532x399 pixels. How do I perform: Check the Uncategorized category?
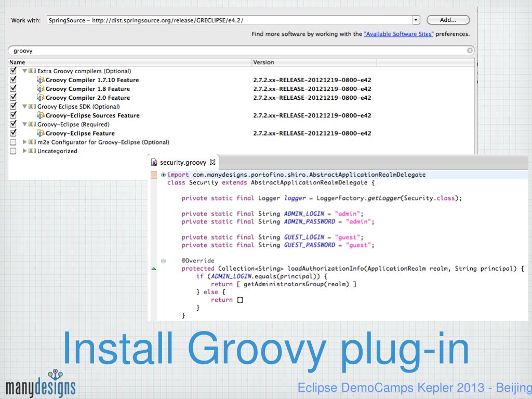coord(13,151)
